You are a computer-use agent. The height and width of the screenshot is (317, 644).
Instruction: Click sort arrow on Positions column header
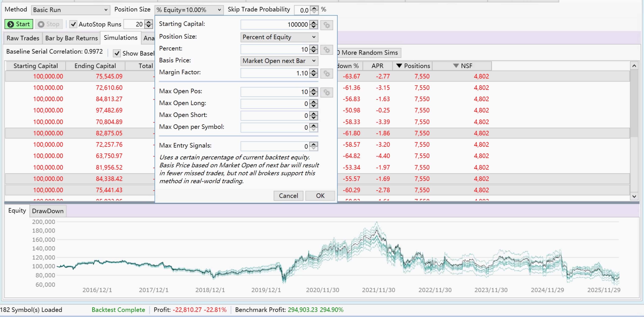pyautogui.click(x=399, y=66)
